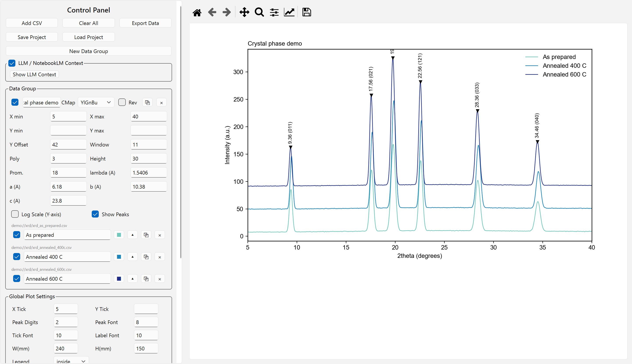Click the data group name field
This screenshot has width=632, height=364.
(41, 102)
